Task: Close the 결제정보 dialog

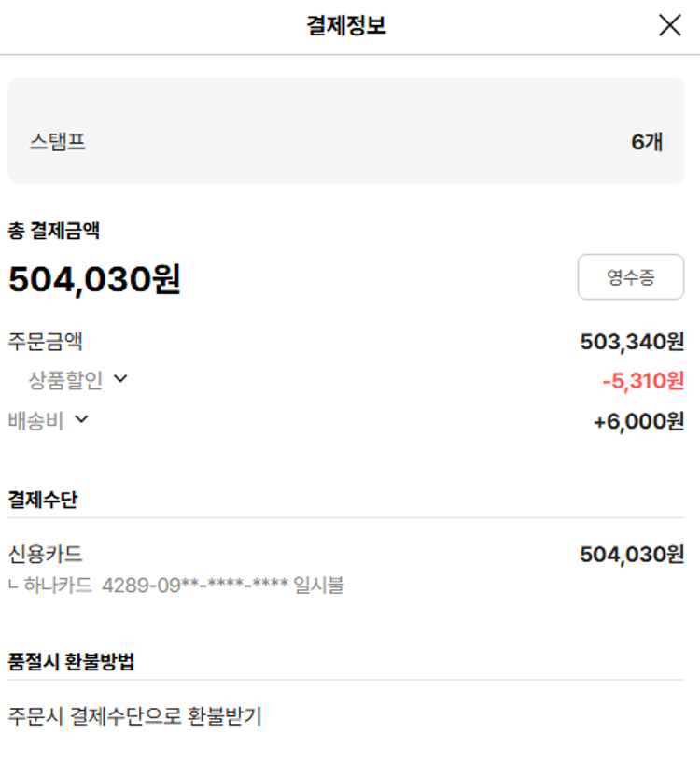Action: pyautogui.click(x=669, y=26)
